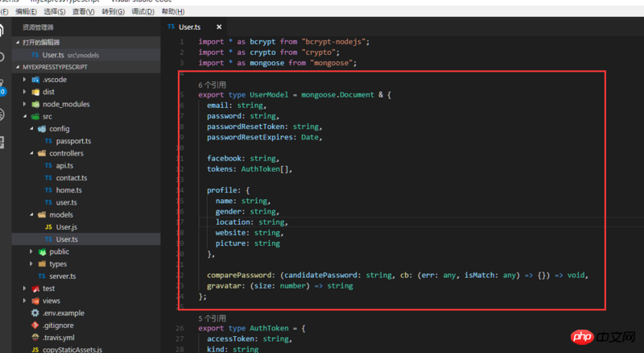Open the 查看(V) menu
The image size is (644, 353).
pos(84,11)
